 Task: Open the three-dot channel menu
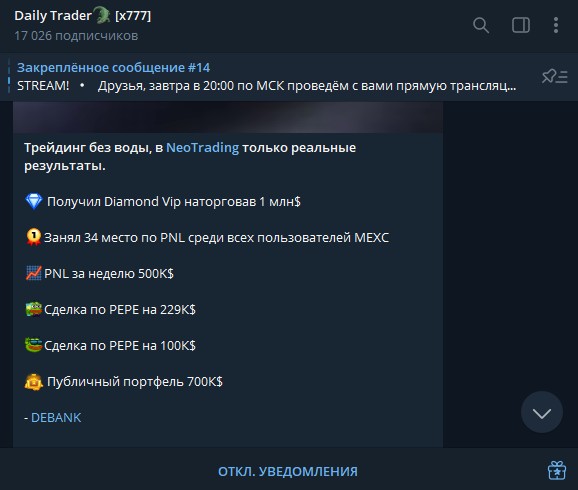click(x=556, y=25)
